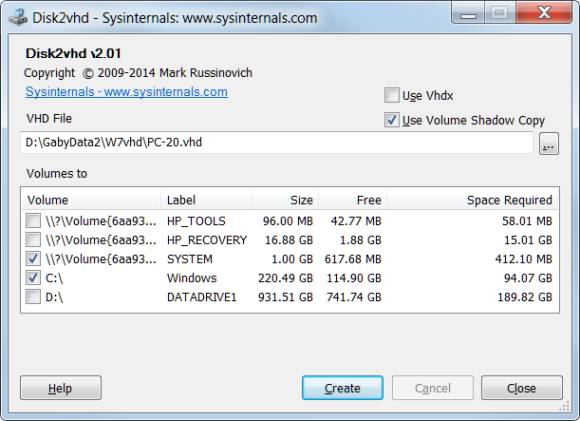Click the 94.07 GB space required value

528,278
